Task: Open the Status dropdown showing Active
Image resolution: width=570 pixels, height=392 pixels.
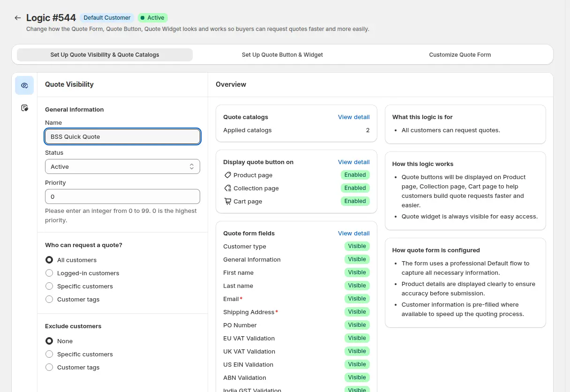Action: point(122,166)
